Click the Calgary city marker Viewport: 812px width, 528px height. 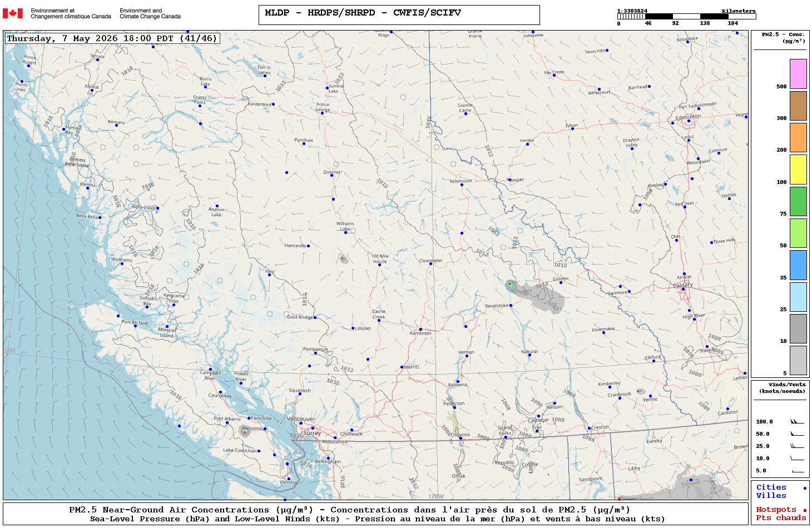684,290
